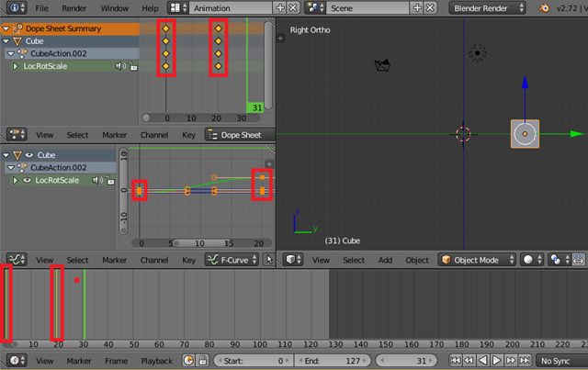This screenshot has width=588, height=370.
Task: Open the Render menu
Action: click(x=73, y=8)
